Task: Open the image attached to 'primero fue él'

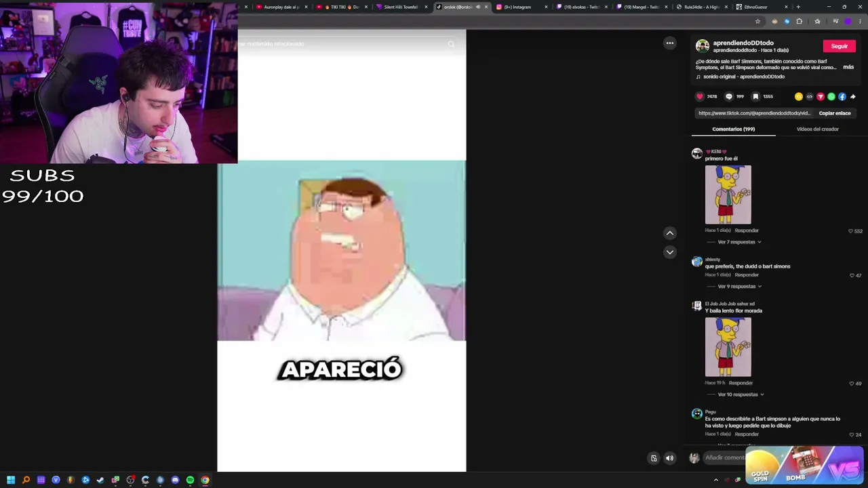Action: point(728,195)
